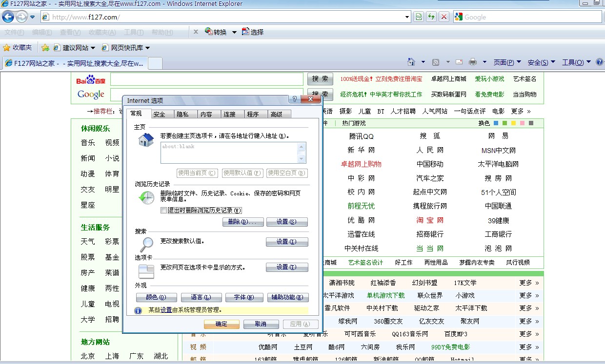Image resolution: width=605 pixels, height=364 pixels.
Task: Click the info icon beside administrator notice
Action: click(x=138, y=310)
